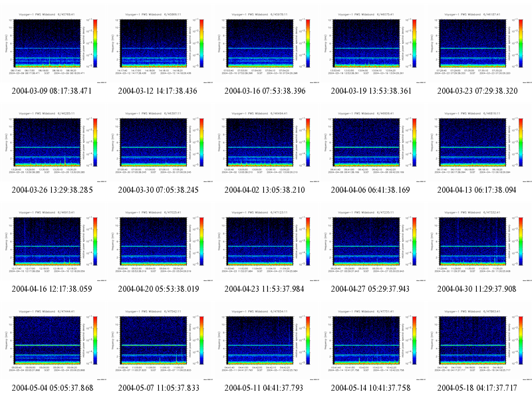
Task: Open the 2004-03-12 14:17:38.436 spectrogram thumbnail
Action: pos(160,46)
